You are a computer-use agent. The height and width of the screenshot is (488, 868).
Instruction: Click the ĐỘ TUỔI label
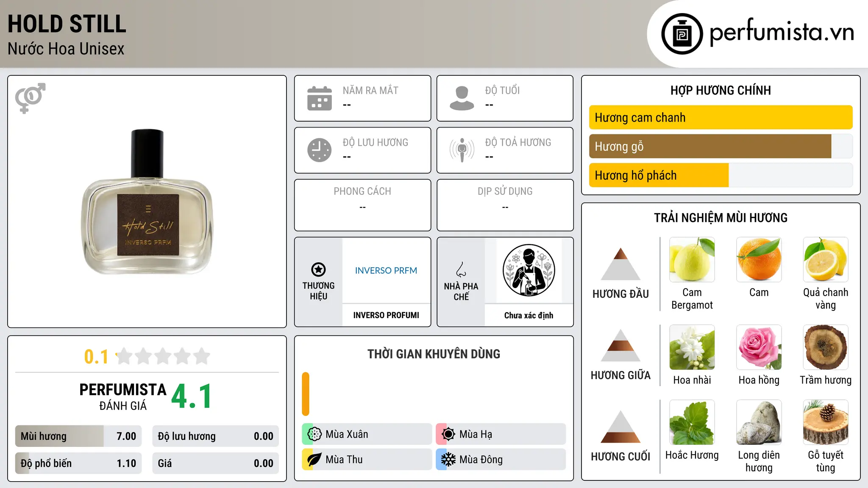coord(502,90)
